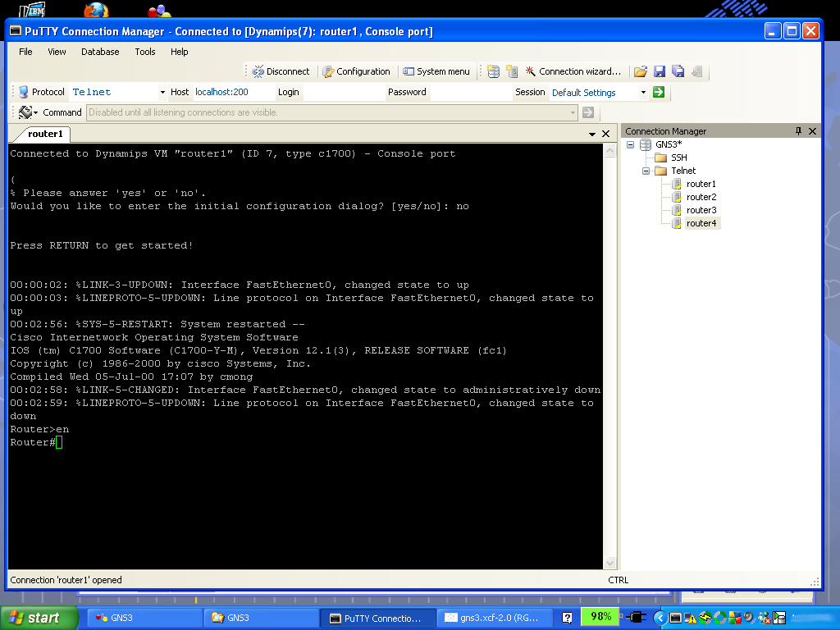Screen dimensions: 840x630
Task: Switch to GNS3 folder taskbar button
Action: (x=260, y=619)
